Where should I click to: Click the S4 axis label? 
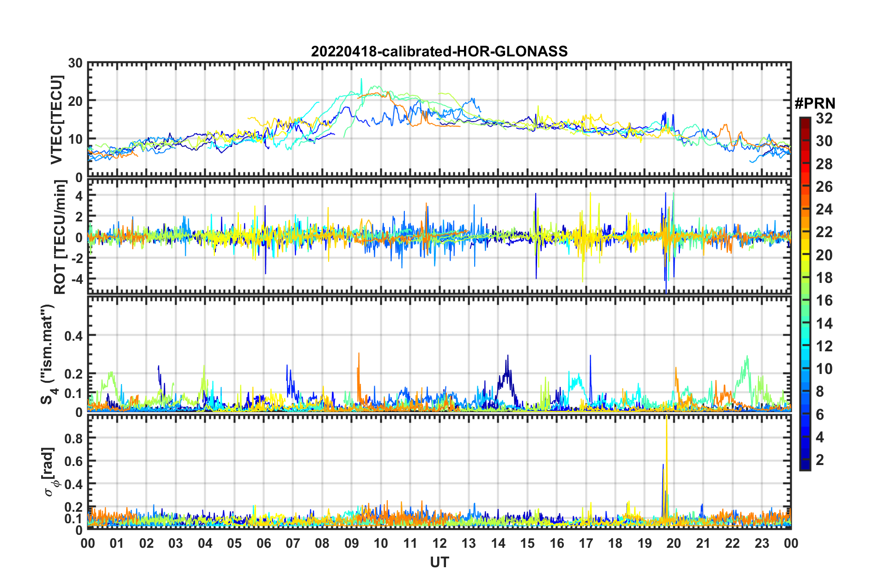(x=49, y=354)
